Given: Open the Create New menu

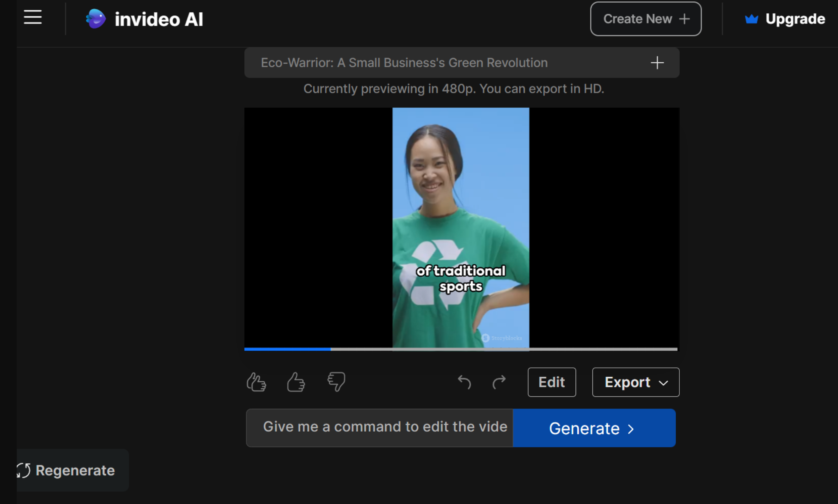Looking at the screenshot, I should [x=645, y=19].
